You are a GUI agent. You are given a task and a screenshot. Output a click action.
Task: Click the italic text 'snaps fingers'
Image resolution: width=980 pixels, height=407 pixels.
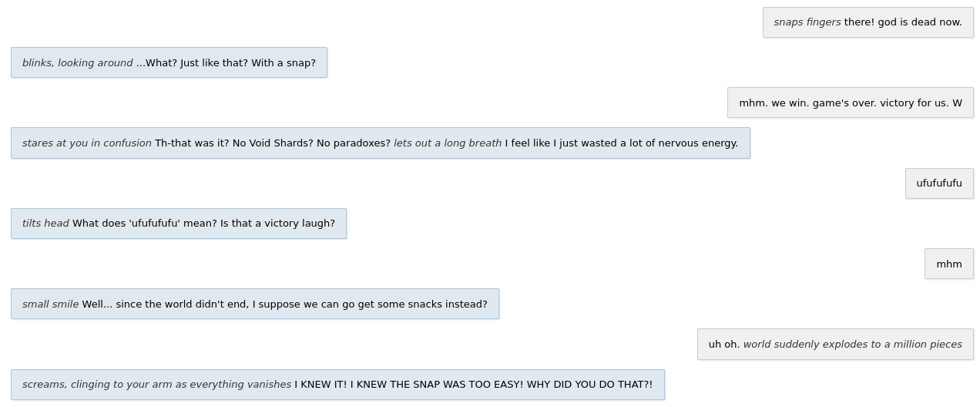point(807,22)
